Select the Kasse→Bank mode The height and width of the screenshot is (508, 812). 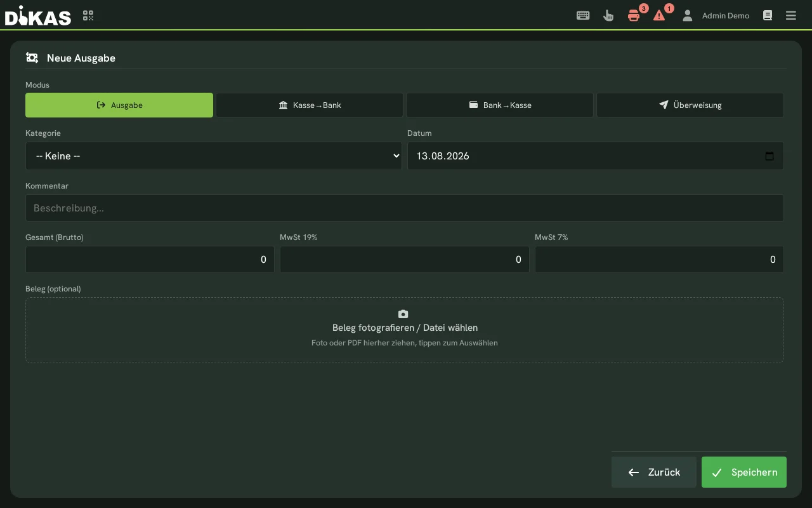point(310,105)
